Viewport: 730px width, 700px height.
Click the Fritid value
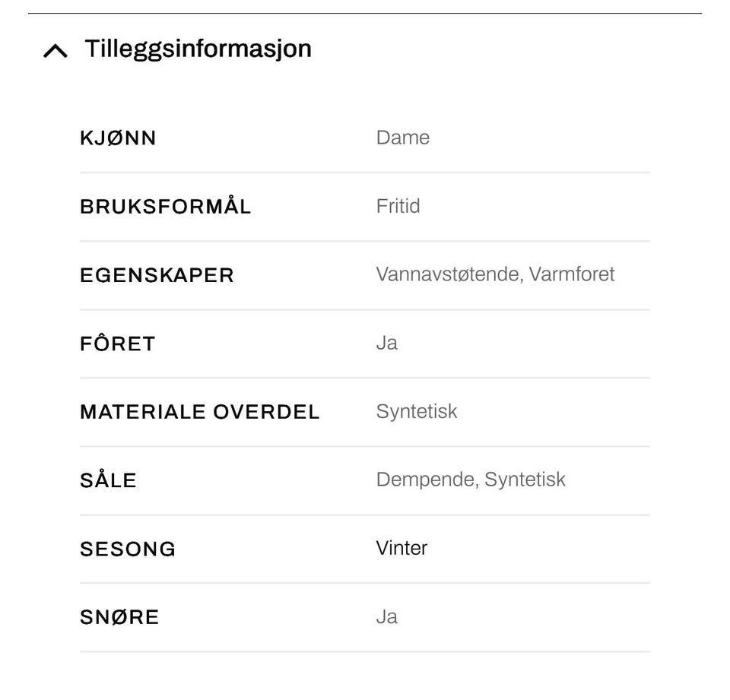pyautogui.click(x=398, y=206)
